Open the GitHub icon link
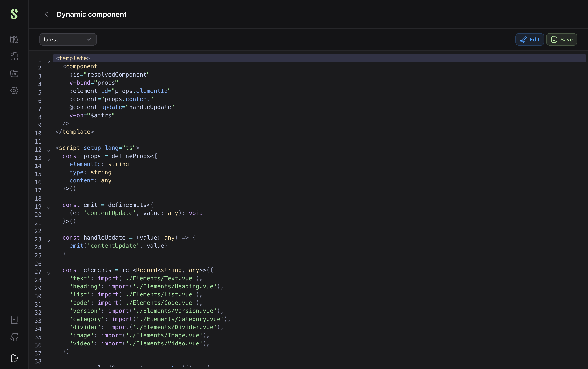The height and width of the screenshot is (369, 588). tap(14, 337)
